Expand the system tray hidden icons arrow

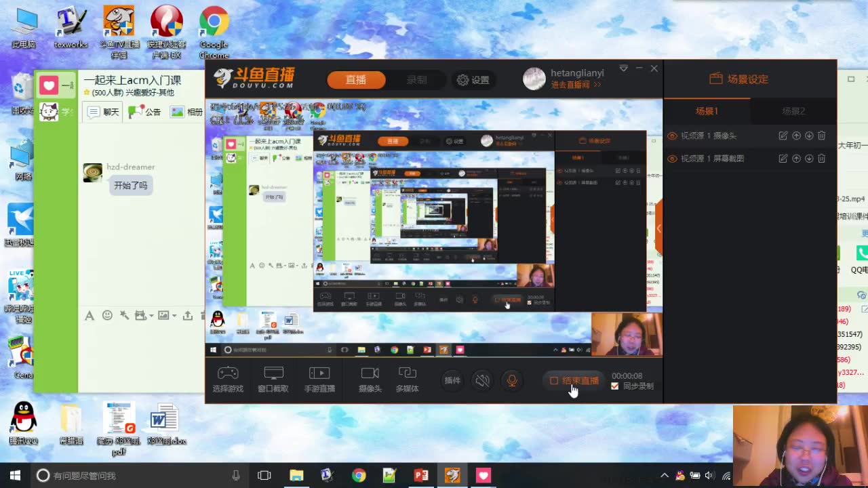tap(665, 476)
